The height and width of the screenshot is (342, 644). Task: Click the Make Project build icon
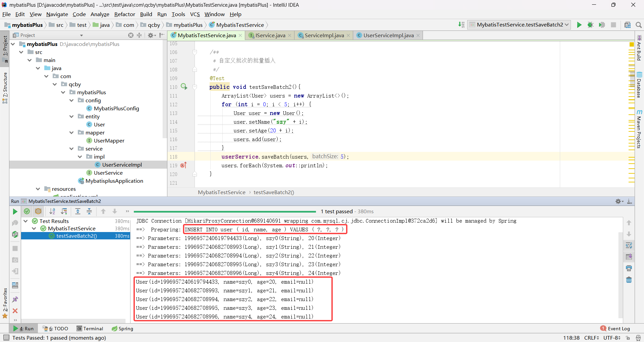[462, 25]
